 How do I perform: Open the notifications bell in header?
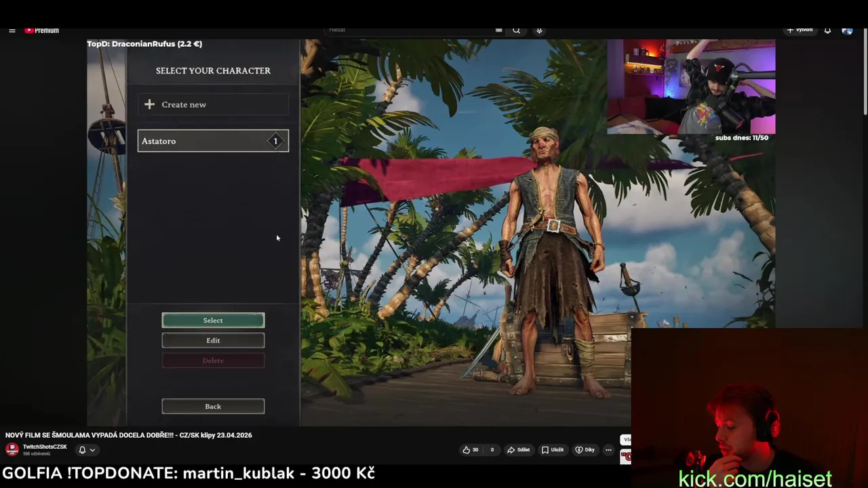coord(827,30)
